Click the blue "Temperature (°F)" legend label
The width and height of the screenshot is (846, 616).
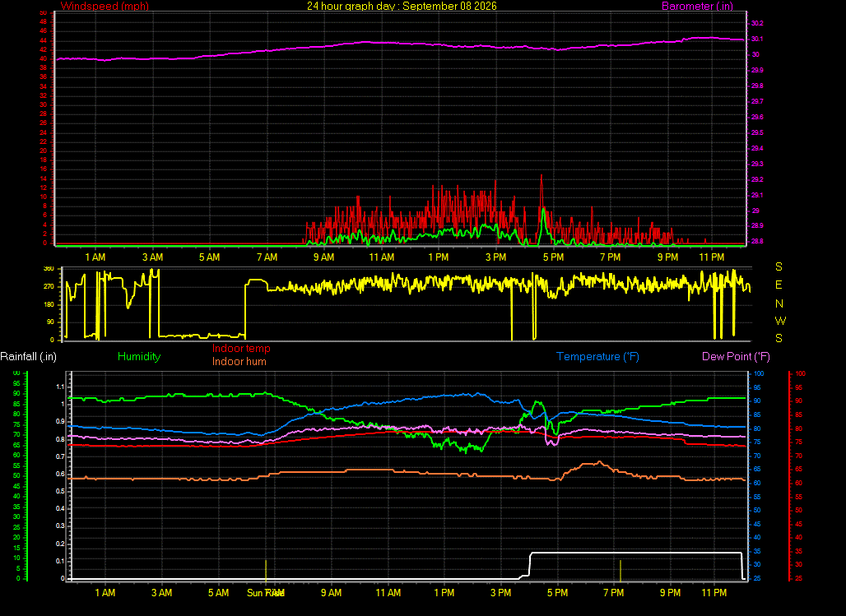(597, 357)
